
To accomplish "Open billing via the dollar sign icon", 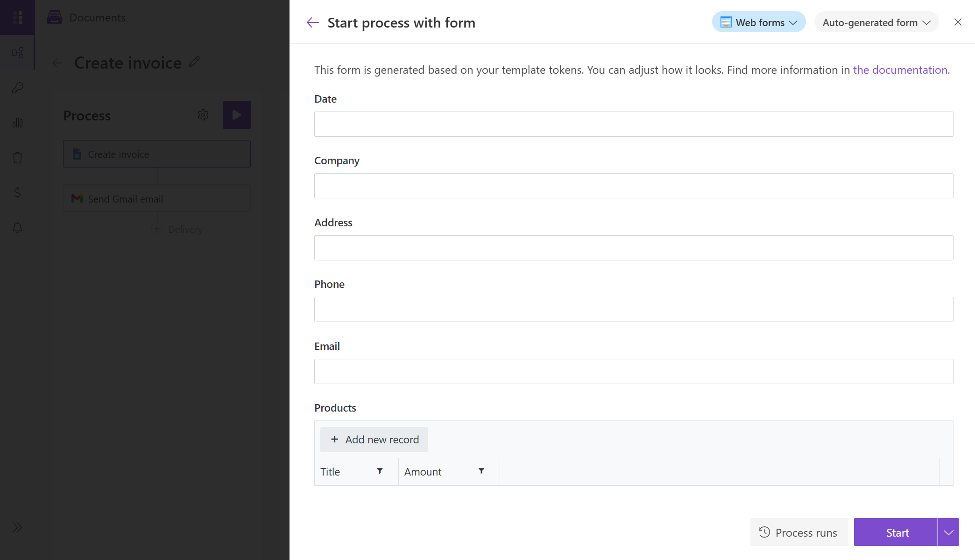I will point(18,192).
